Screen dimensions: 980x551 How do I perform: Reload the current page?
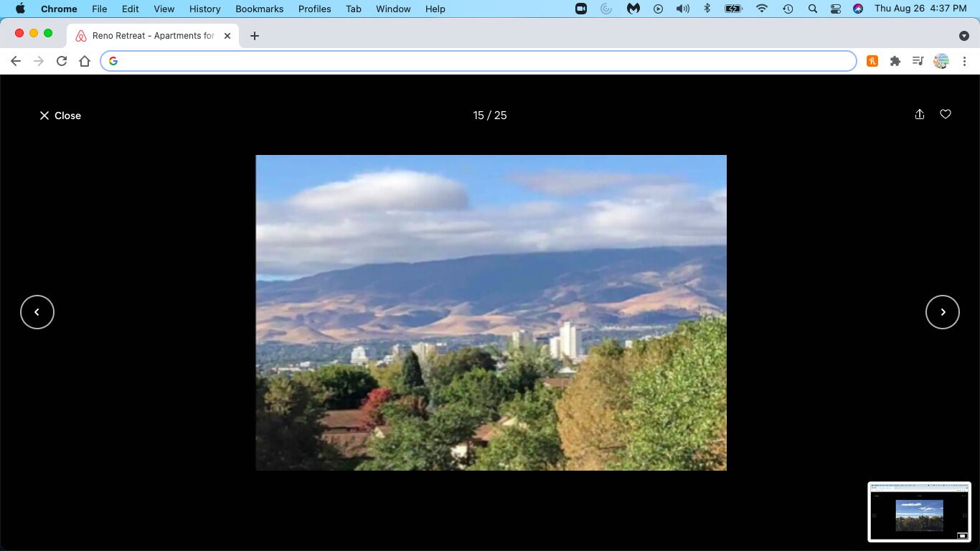[62, 61]
